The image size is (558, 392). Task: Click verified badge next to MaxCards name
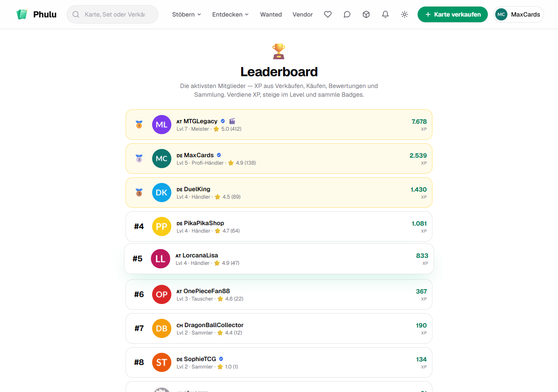[219, 155]
